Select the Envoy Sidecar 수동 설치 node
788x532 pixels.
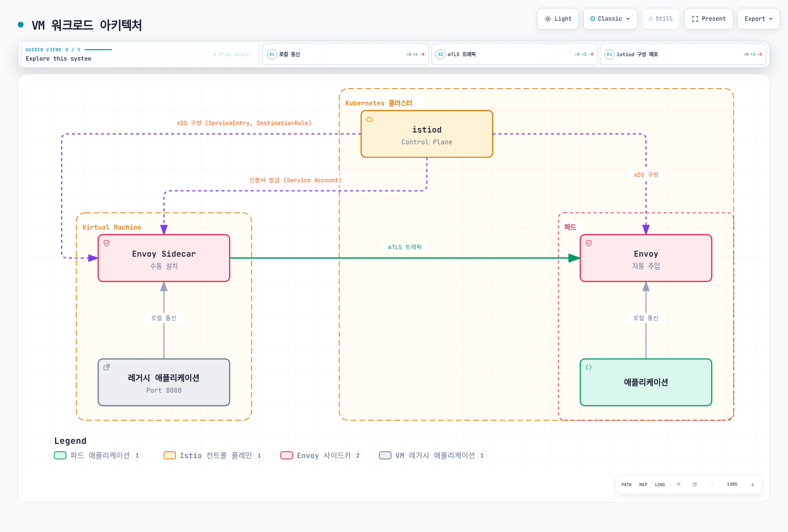(x=164, y=258)
